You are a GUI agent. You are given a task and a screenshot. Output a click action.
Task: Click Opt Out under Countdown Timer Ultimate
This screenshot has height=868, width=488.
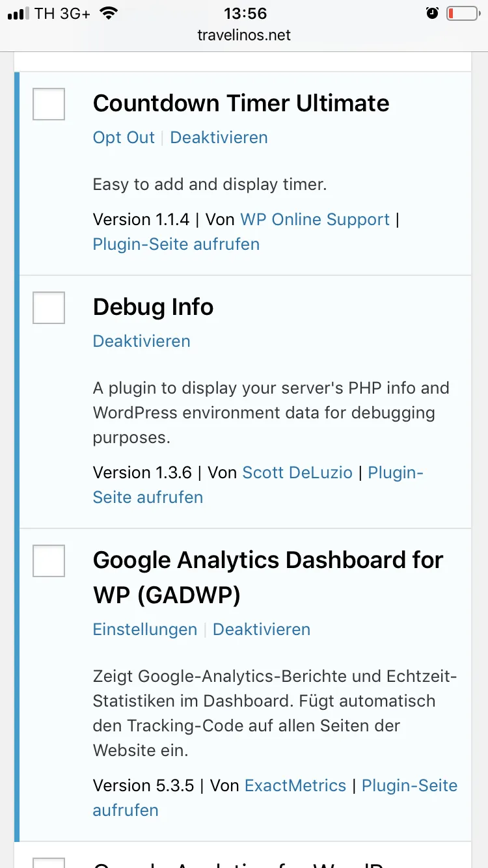[124, 137]
